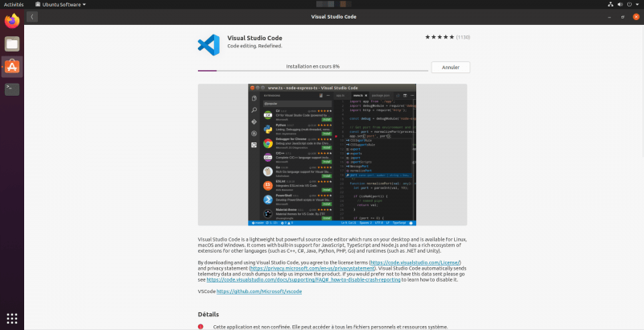The height and width of the screenshot is (330, 644).
Task: Launch Terminal from the dock
Action: 12,89
